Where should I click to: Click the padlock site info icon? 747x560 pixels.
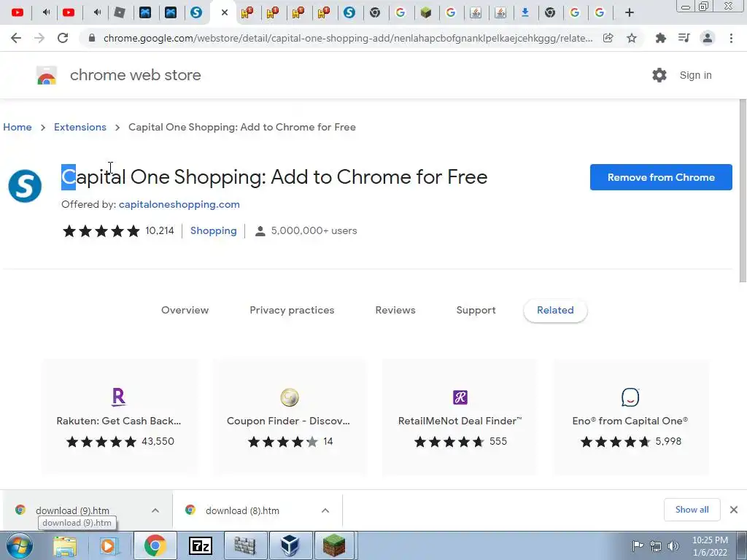coord(92,38)
